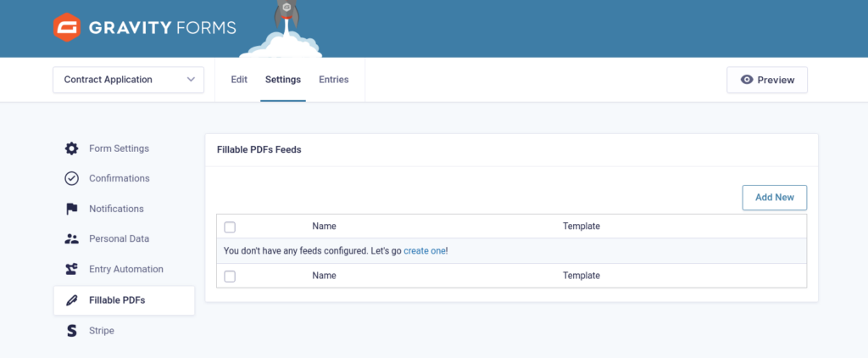Click Template column header at table top
Screen dimensions: 868x358
pos(581,227)
